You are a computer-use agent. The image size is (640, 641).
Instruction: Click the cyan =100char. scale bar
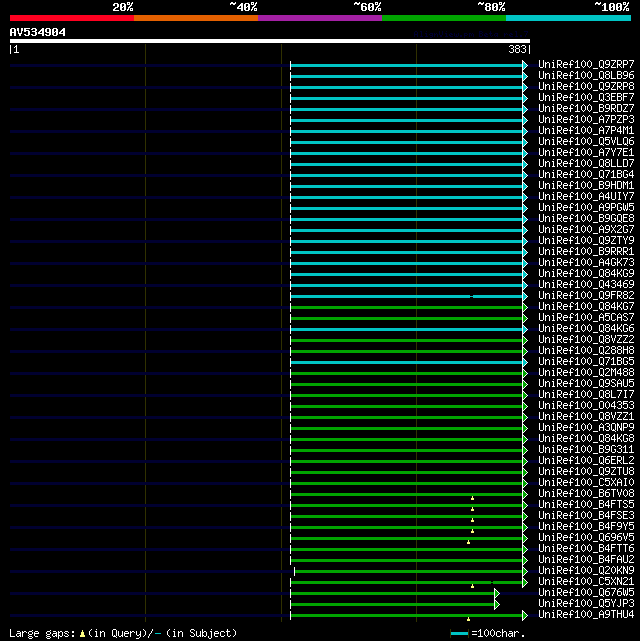click(460, 634)
